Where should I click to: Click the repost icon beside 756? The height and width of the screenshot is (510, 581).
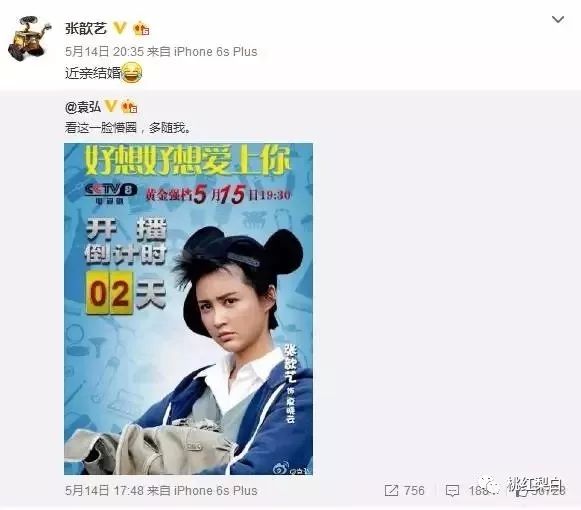(391, 491)
